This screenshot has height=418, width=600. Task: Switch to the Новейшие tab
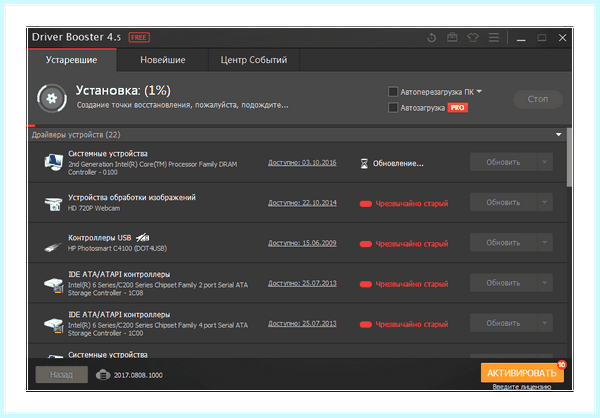pyautogui.click(x=163, y=60)
